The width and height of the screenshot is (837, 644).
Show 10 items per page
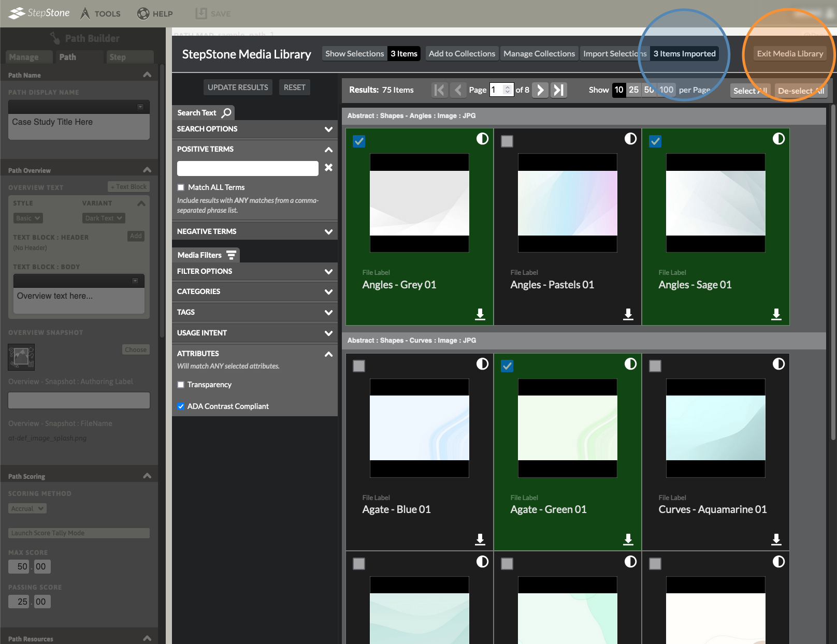point(619,90)
